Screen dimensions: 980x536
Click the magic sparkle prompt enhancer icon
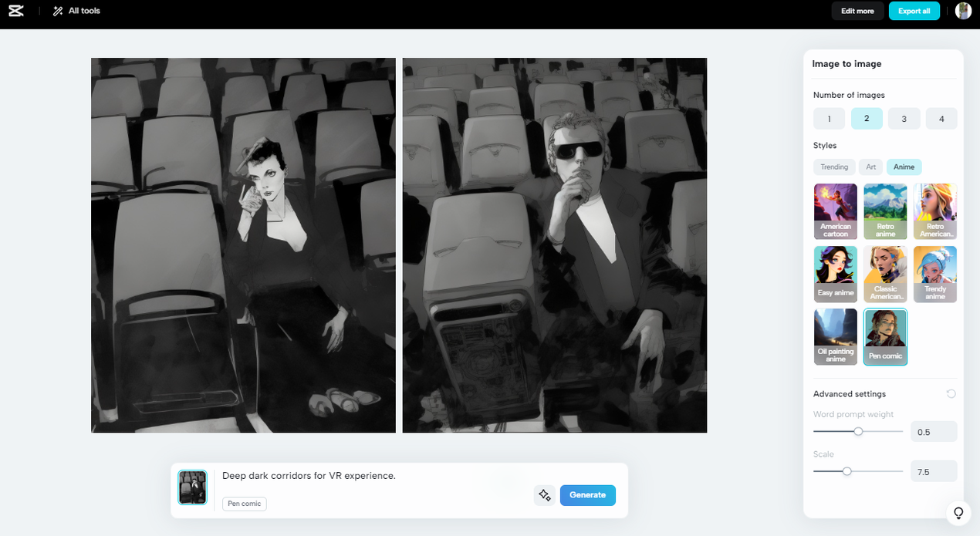click(x=544, y=495)
